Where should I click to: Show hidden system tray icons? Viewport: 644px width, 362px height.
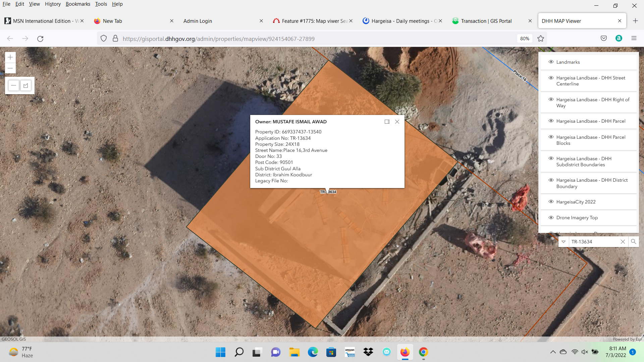[x=553, y=352]
